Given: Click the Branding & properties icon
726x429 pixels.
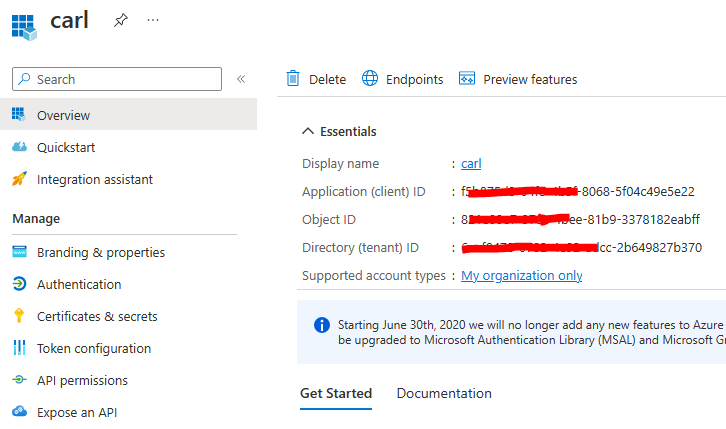Looking at the screenshot, I should (19, 252).
